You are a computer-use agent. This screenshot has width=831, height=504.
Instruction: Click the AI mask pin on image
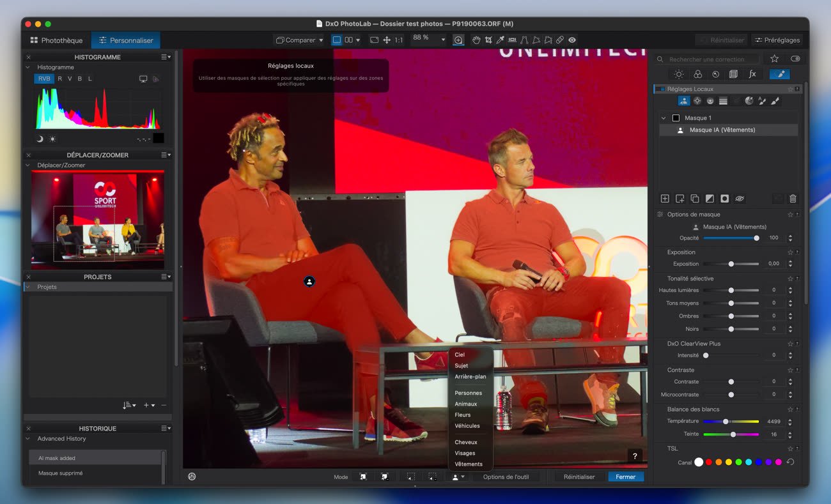[309, 281]
